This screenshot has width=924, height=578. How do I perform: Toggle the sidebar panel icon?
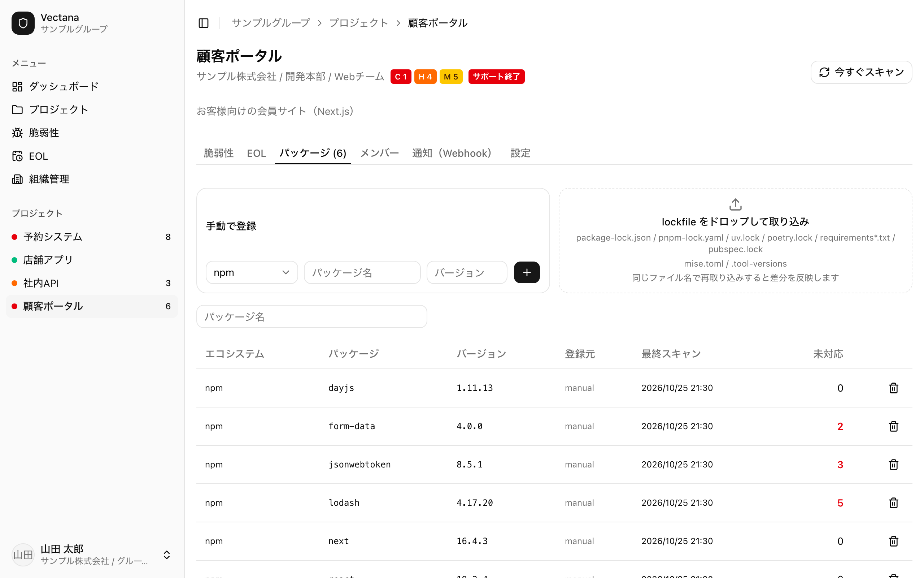click(x=204, y=23)
